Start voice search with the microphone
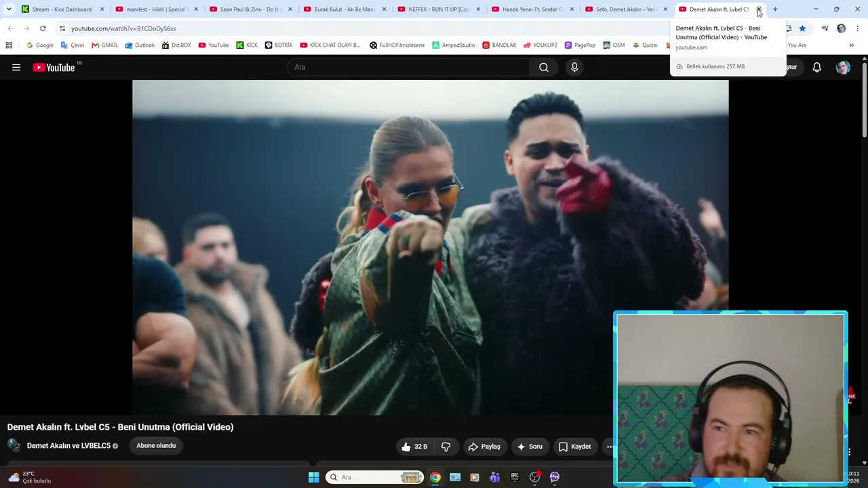The height and width of the screenshot is (488, 868). pos(574,67)
